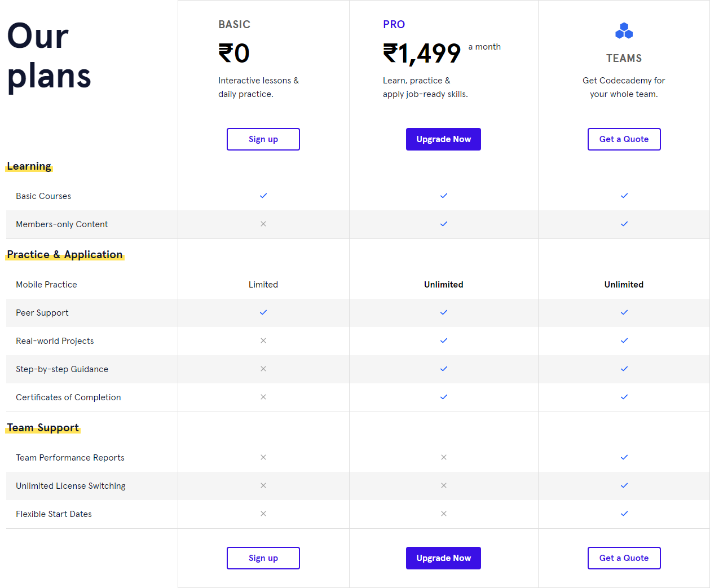
Task: Click the ₹0 price of Basic plan
Action: tap(234, 54)
